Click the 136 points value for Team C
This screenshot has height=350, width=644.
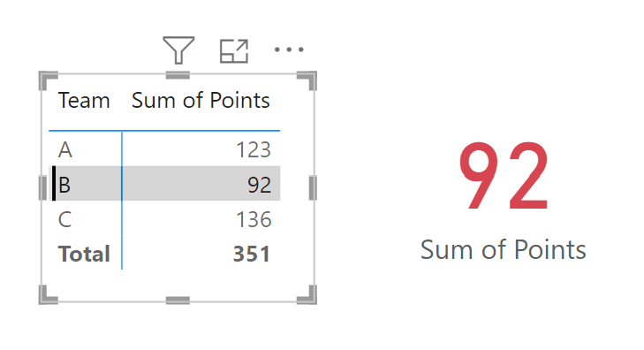254,219
